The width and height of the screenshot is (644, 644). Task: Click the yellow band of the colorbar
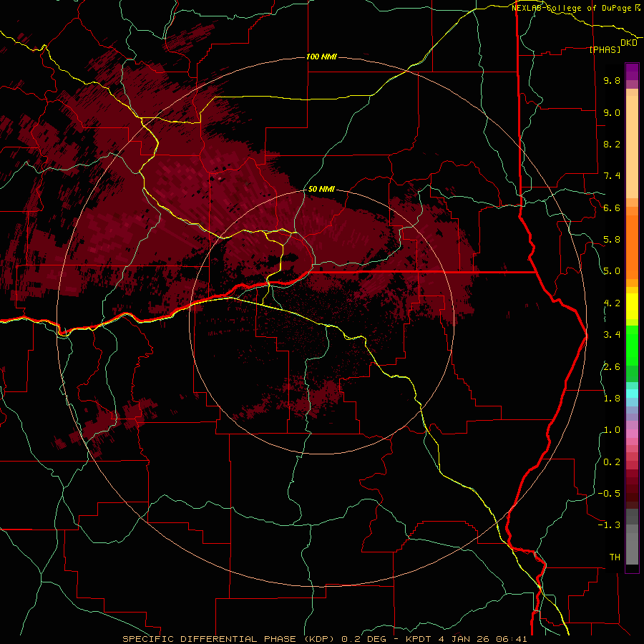click(632, 306)
